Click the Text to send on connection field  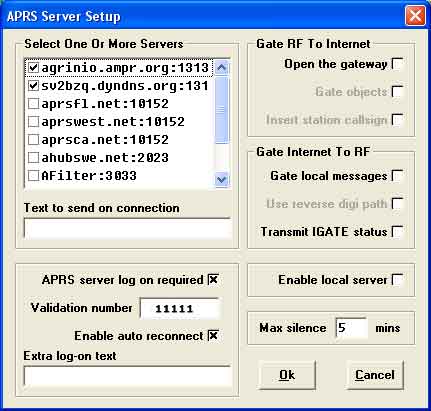tap(127, 228)
